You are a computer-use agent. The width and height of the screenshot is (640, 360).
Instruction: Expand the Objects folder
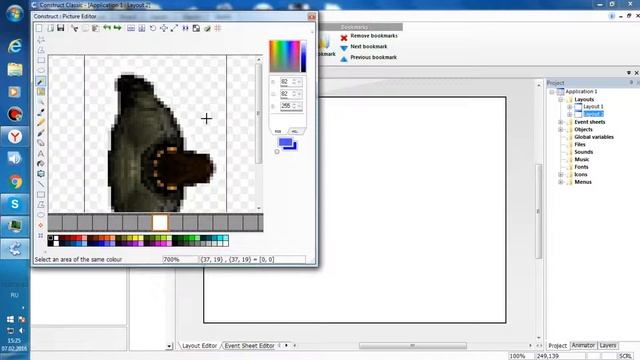[561, 129]
